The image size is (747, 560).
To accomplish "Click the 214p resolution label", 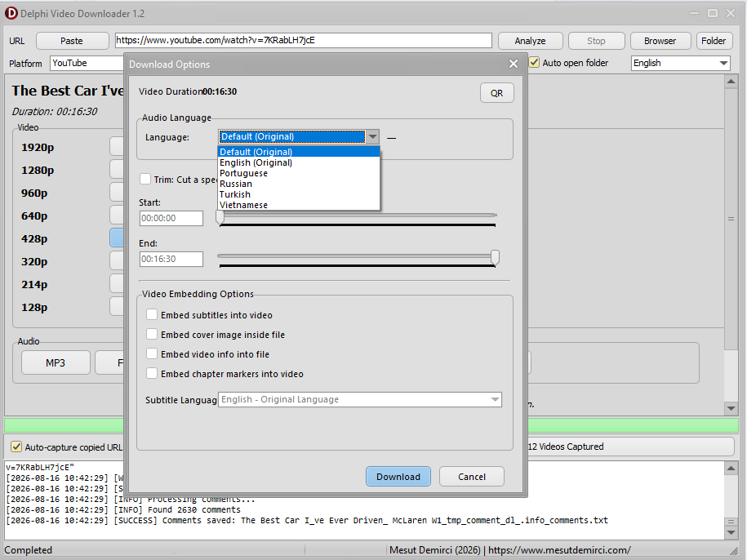I will pos(34,285).
